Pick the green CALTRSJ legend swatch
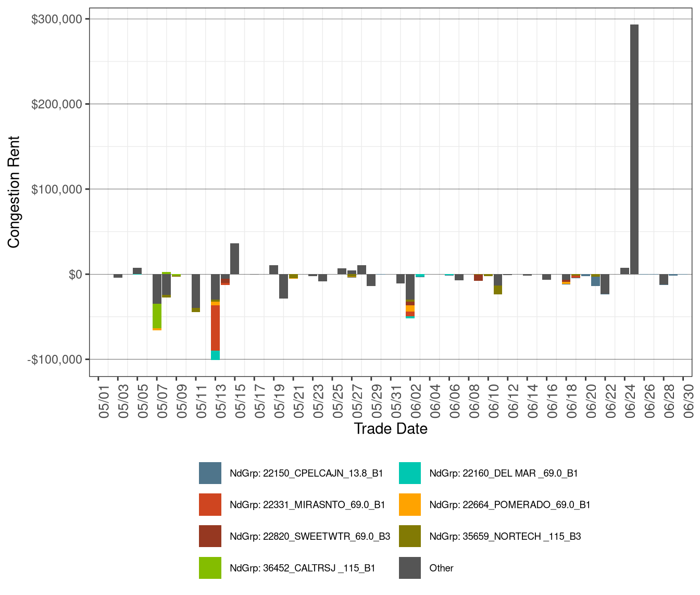The height and width of the screenshot is (595, 700). pos(210,568)
